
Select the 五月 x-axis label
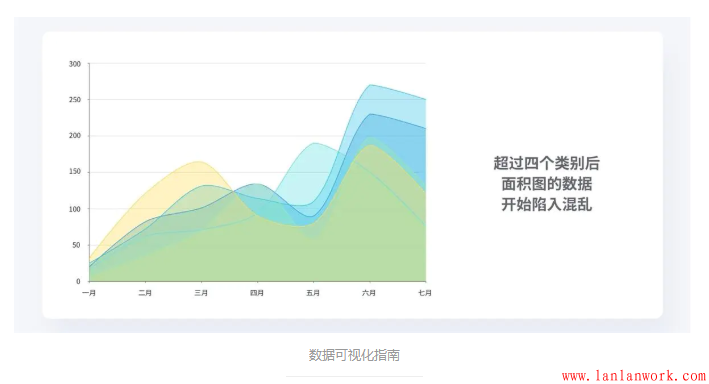coord(313,293)
